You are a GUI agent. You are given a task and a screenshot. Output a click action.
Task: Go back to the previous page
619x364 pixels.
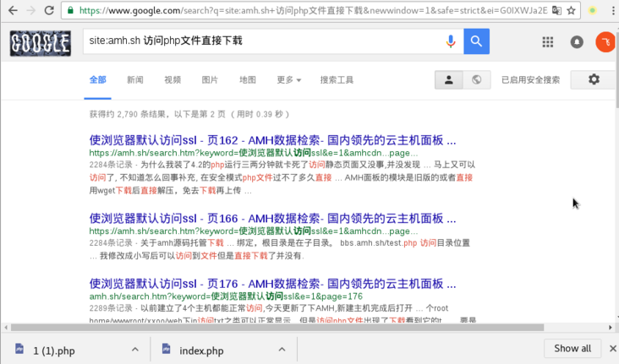coord(13,11)
